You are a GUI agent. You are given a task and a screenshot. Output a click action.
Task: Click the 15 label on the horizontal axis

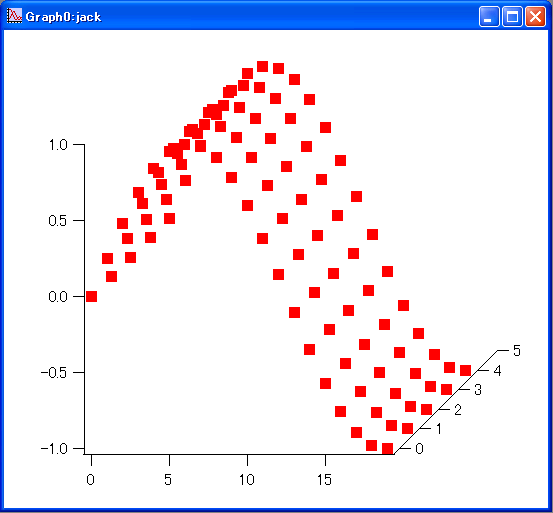pyautogui.click(x=324, y=480)
